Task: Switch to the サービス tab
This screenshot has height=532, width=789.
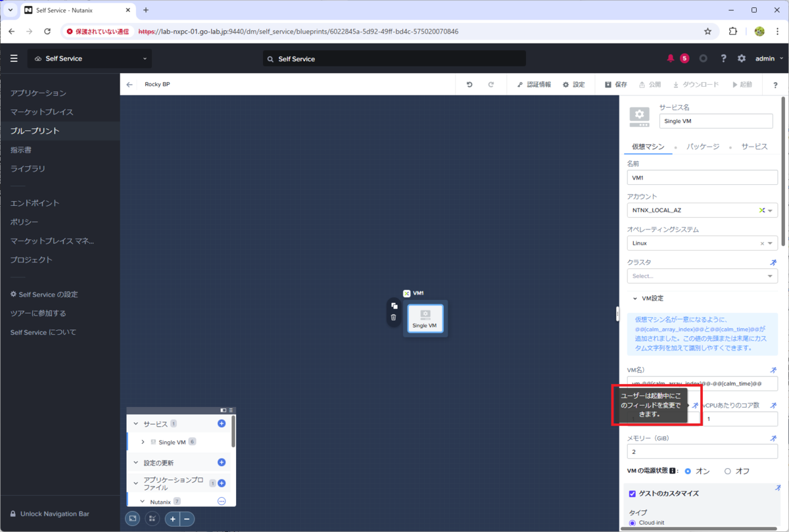Action: coord(754,147)
